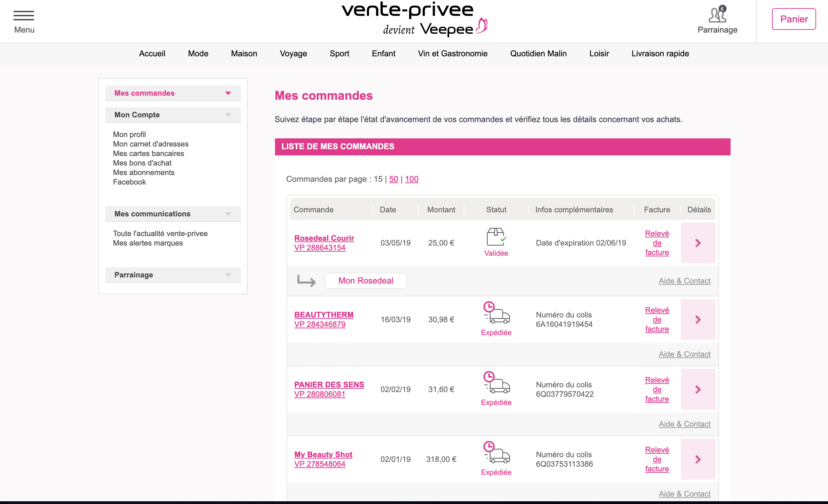Screen dimensions: 828x504
Task: Open Relevé de facture for My Beauty Shot
Action: click(x=657, y=459)
